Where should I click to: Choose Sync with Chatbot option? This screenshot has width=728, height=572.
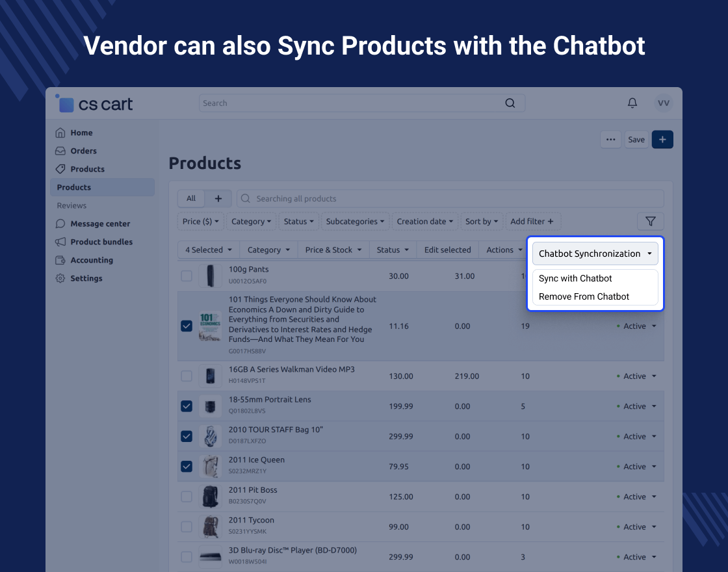point(575,278)
